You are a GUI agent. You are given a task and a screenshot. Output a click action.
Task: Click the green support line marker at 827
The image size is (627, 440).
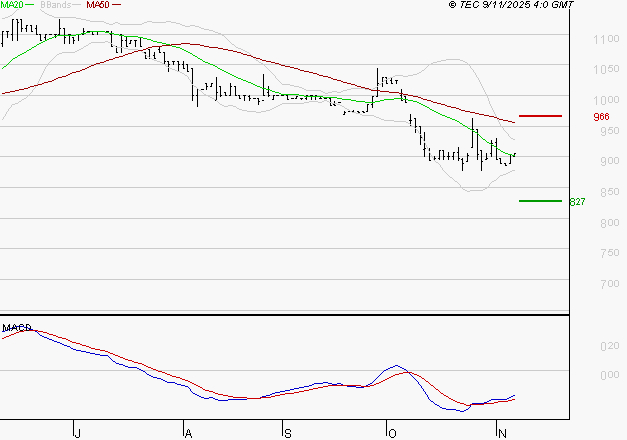pos(540,201)
